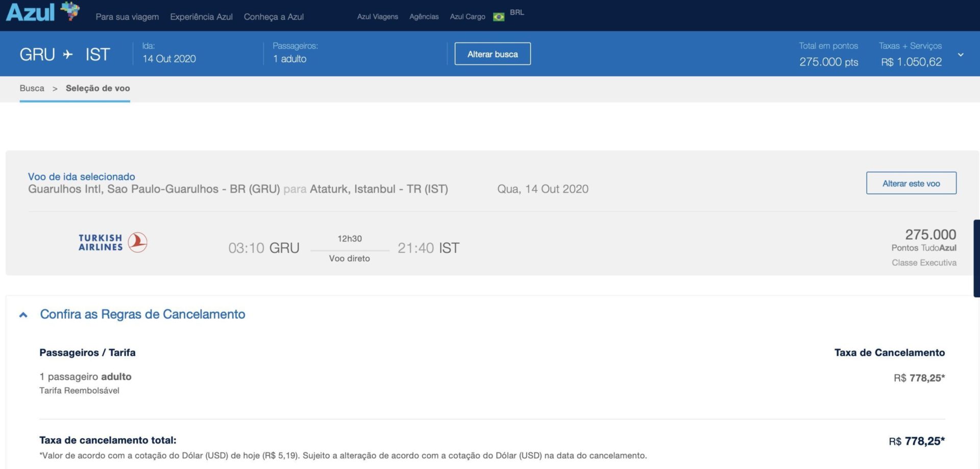Viewport: 980px width, 469px height.
Task: Click the Taxa de Cancelamento column header
Action: tap(889, 353)
